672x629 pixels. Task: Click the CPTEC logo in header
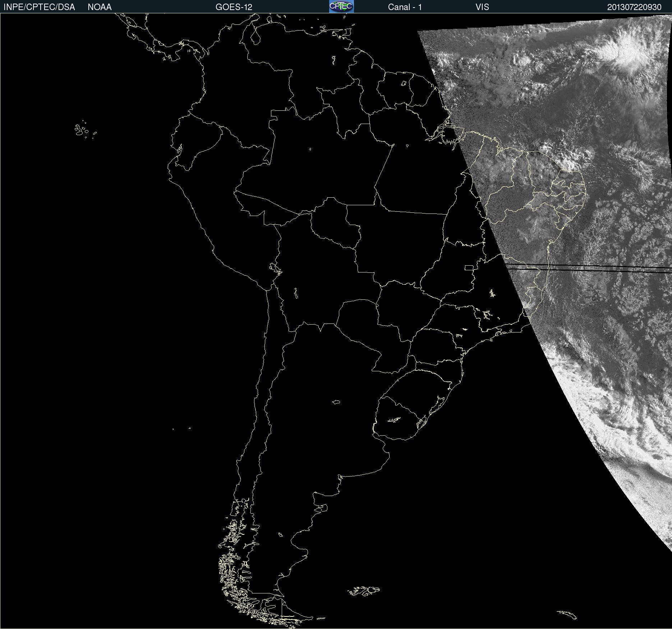tap(341, 6)
